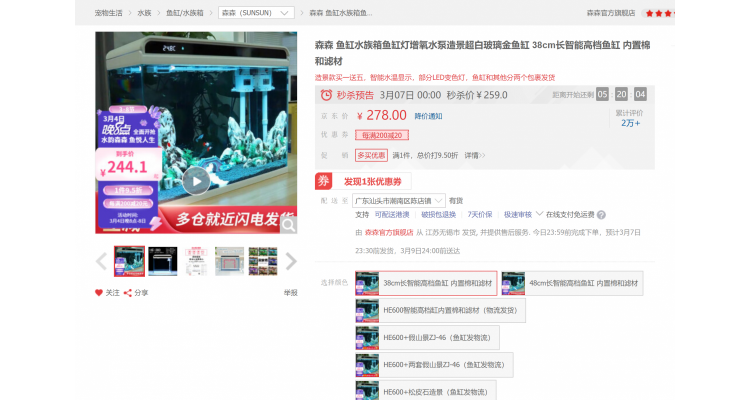
Task: Select HE600+松皮石造景 option
Action: [x=426, y=391]
